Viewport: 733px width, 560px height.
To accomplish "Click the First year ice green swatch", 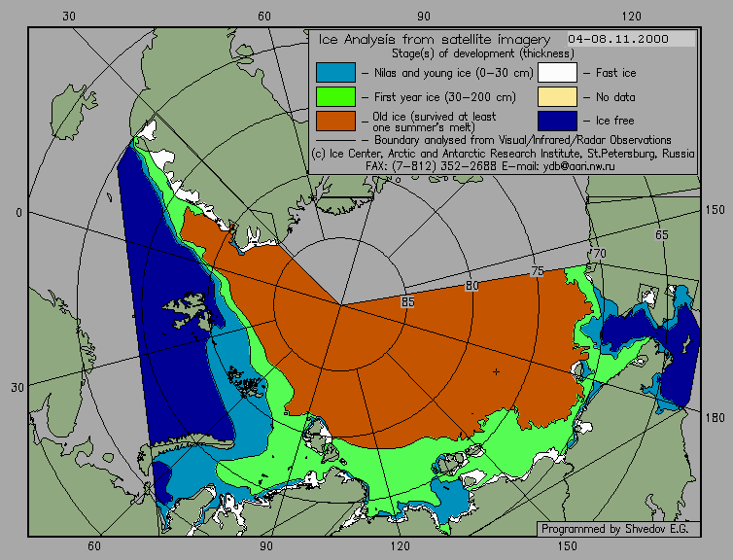I will tap(335, 97).
